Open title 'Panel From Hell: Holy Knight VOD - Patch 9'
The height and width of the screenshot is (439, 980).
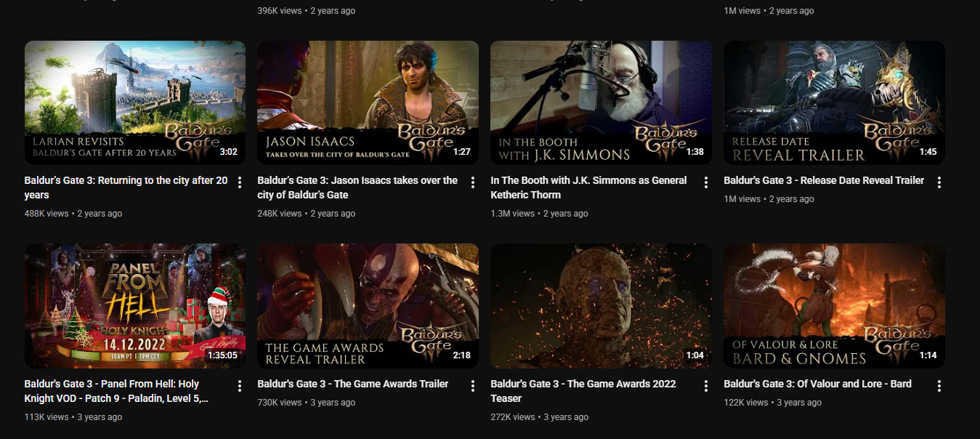pyautogui.click(x=116, y=391)
